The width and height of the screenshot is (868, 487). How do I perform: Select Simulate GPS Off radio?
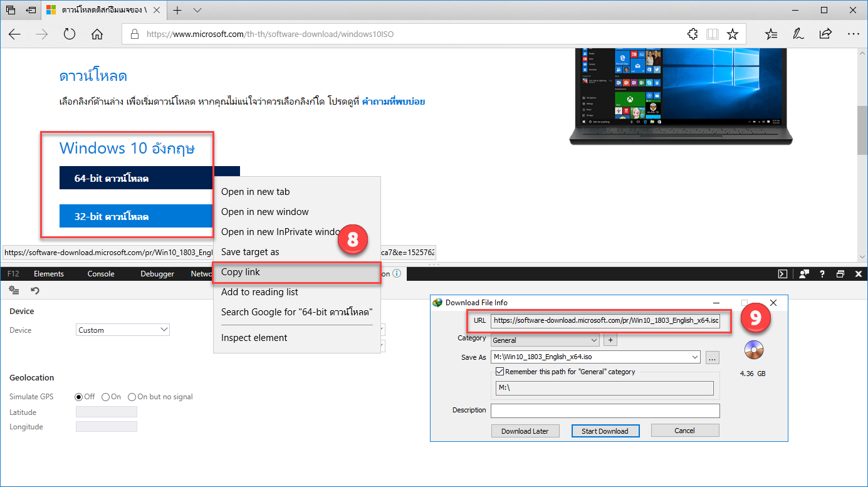click(79, 397)
